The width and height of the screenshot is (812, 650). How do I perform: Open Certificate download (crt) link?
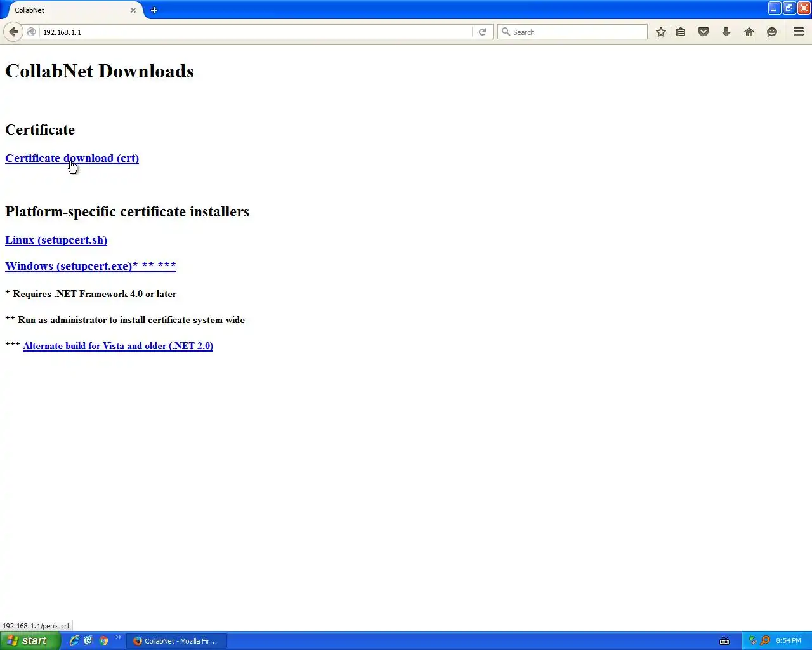click(x=72, y=158)
